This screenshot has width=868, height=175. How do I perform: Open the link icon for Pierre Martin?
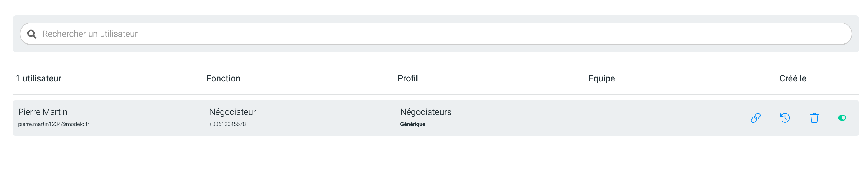(755, 118)
